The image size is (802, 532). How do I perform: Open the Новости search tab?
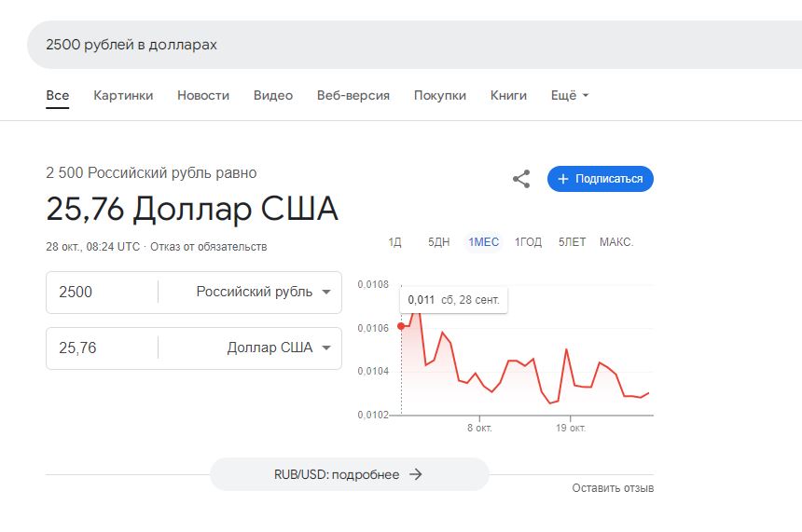pyautogui.click(x=203, y=95)
